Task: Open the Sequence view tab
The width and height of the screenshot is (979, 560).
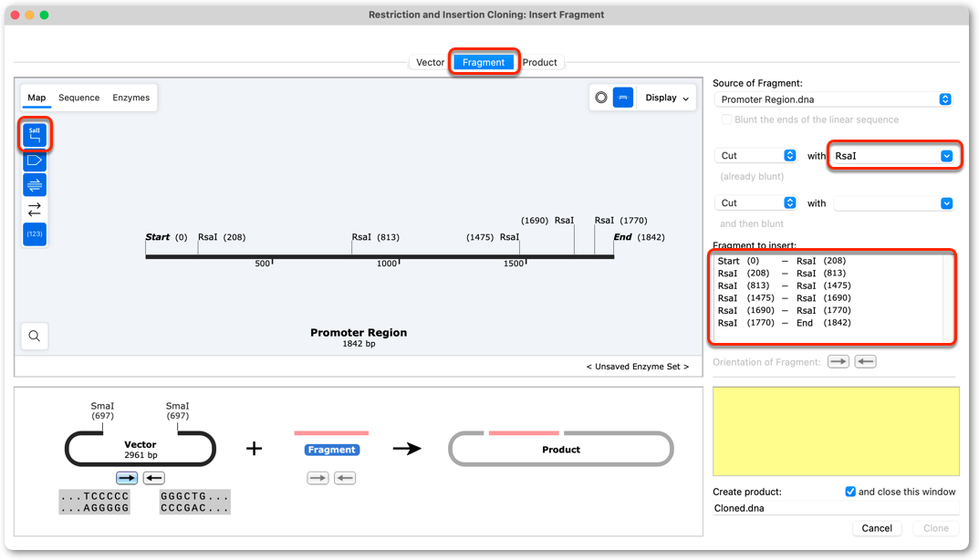Action: pos(78,98)
